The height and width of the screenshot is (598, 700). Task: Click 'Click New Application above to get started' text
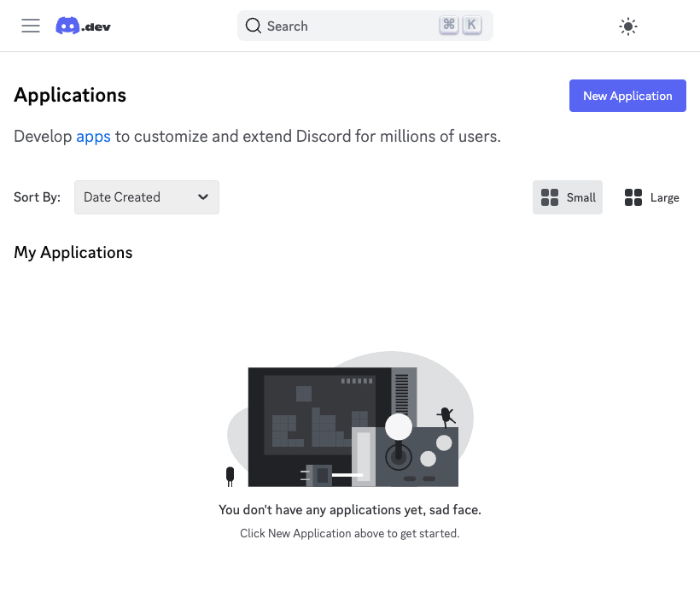pyautogui.click(x=350, y=533)
